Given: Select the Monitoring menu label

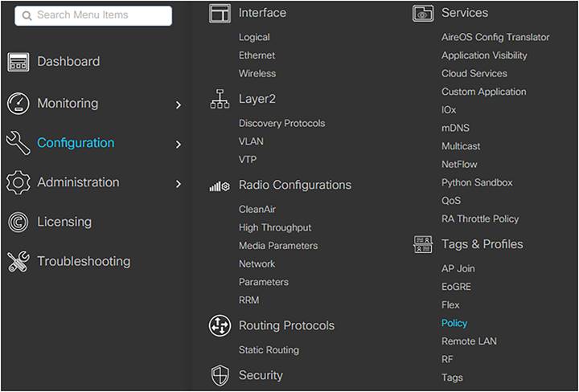Looking at the screenshot, I should pyautogui.click(x=68, y=104).
